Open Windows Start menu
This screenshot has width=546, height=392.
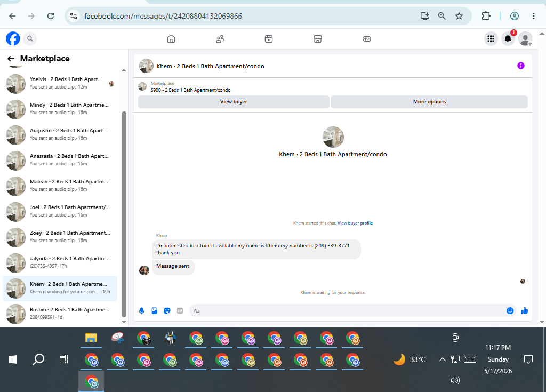[13, 359]
